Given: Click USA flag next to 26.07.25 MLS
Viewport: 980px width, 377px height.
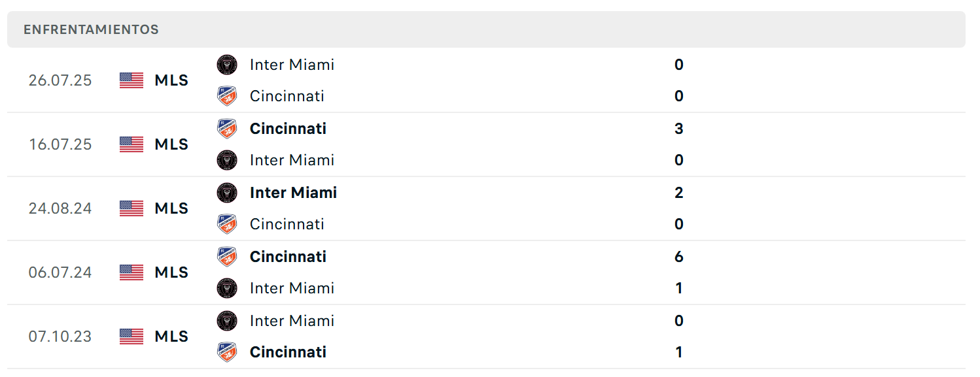Looking at the screenshot, I should (x=131, y=80).
